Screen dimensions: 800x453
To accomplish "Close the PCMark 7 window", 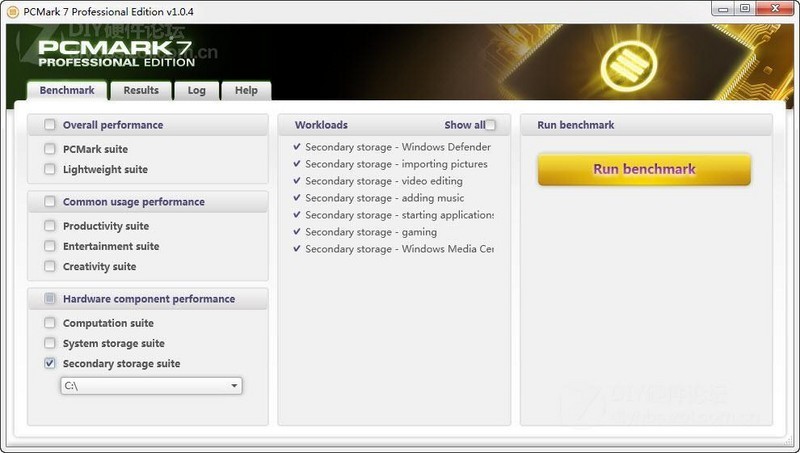I will [x=775, y=9].
